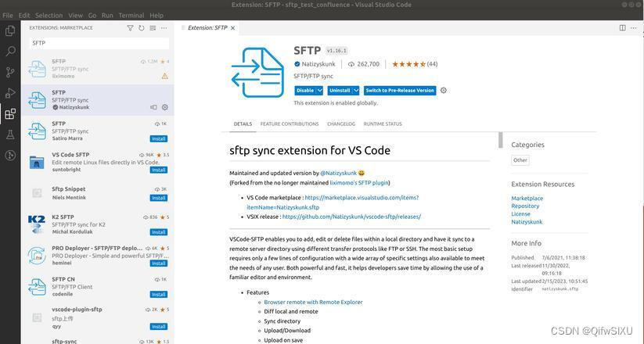Install Sftp Snippet extension
Screen dimensions: 644x344
click(159, 198)
